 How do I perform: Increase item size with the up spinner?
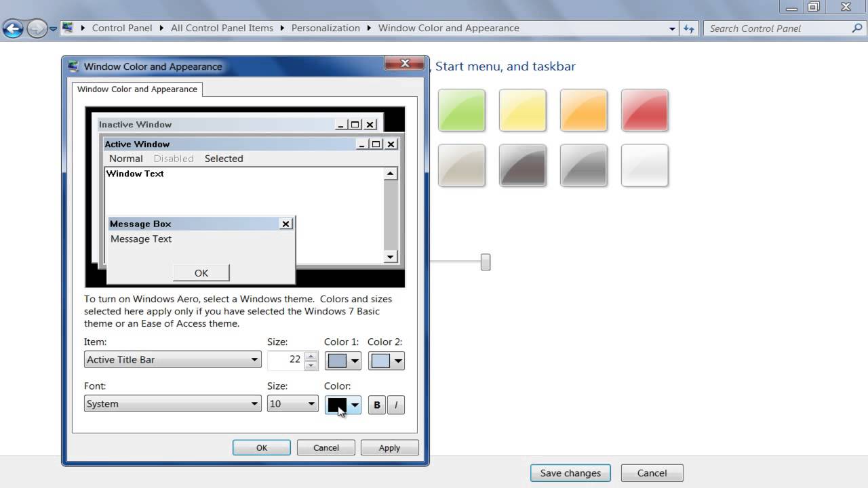point(311,355)
